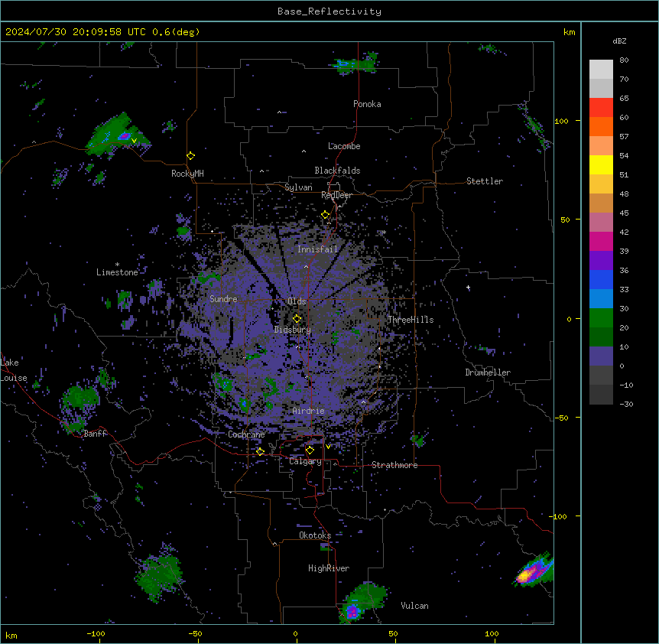Viewport: 659px width, 644px height.
Task: Click the Innisfail city label
Action: (x=318, y=249)
